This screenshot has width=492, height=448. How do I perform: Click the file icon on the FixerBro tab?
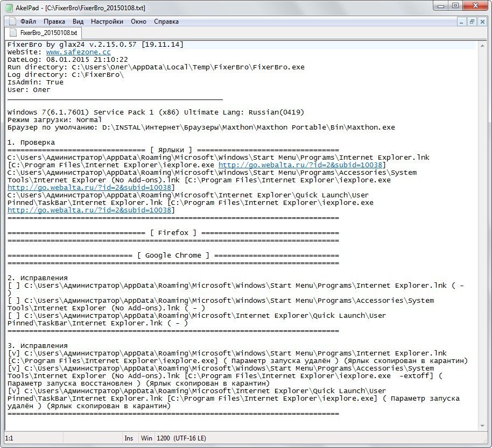coord(13,33)
